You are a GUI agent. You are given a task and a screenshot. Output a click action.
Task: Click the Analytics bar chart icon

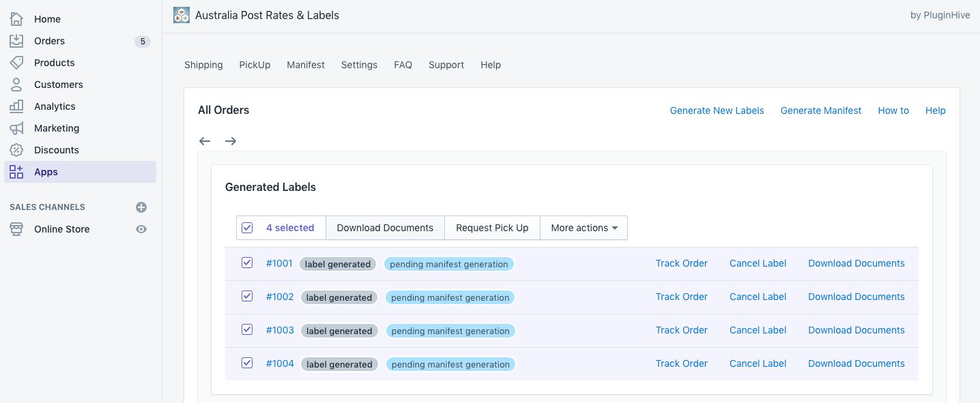click(16, 106)
